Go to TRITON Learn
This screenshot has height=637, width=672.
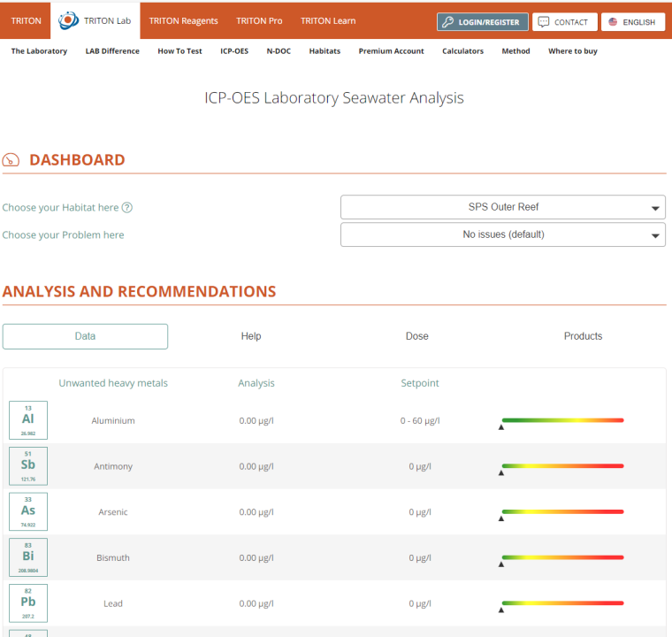[328, 20]
